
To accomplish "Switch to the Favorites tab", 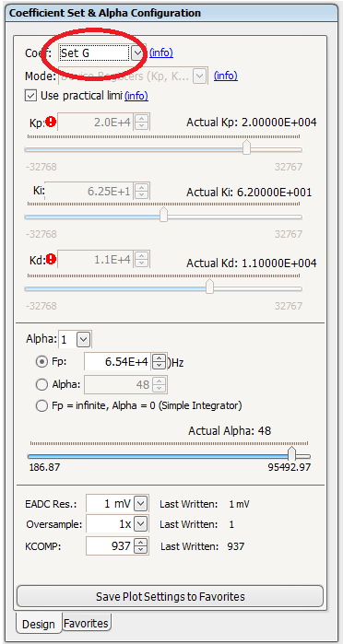I will (x=87, y=624).
